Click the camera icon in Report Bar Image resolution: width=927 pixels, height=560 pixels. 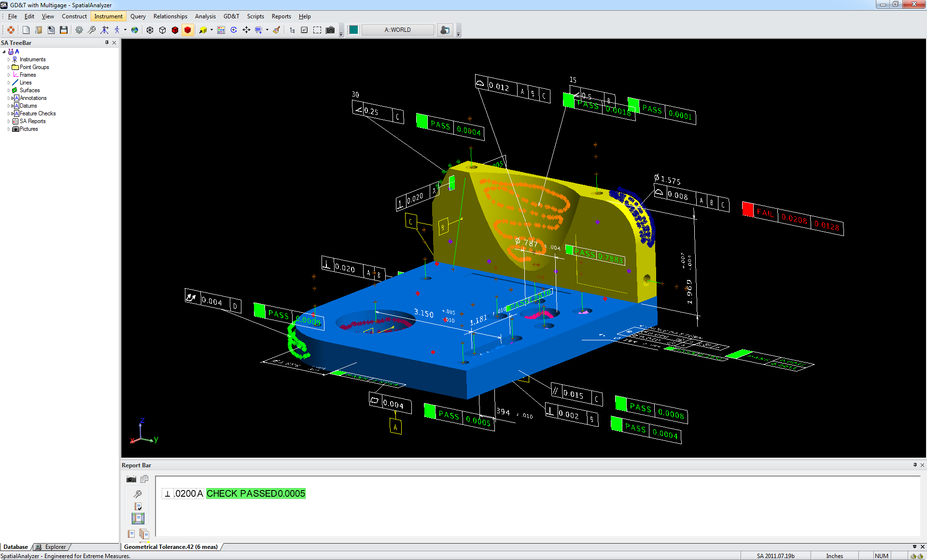[x=131, y=479]
